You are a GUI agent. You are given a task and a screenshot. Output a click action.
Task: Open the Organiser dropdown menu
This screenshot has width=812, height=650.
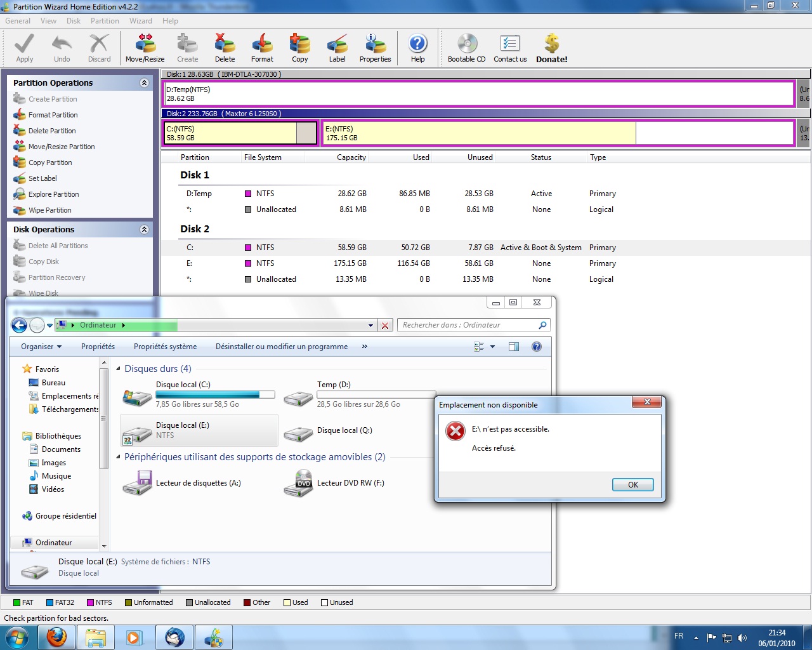point(41,347)
